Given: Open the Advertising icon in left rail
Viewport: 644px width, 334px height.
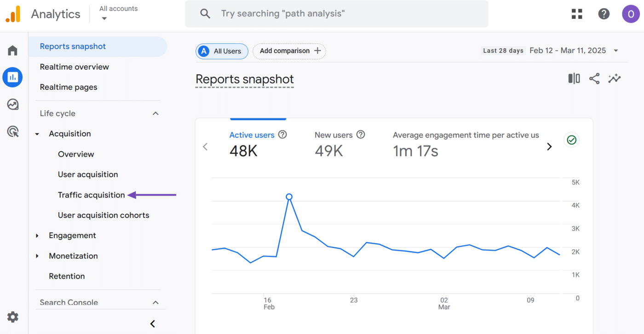Looking at the screenshot, I should [x=12, y=132].
